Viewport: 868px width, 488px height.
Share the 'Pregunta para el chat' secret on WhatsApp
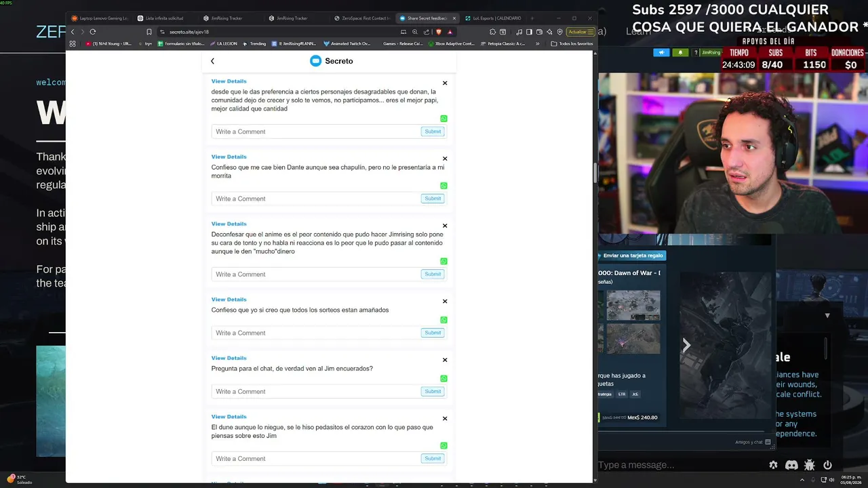tap(443, 378)
